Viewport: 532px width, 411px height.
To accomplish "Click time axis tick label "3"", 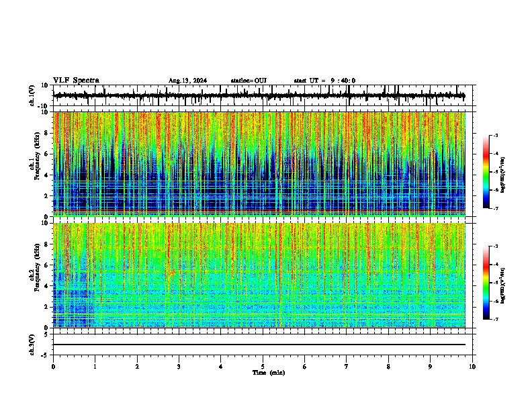I will [179, 367].
